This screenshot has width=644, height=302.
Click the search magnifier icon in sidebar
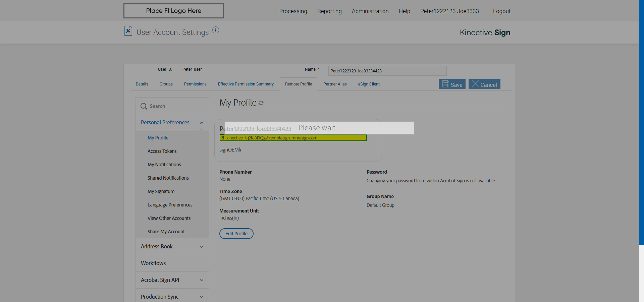click(144, 106)
